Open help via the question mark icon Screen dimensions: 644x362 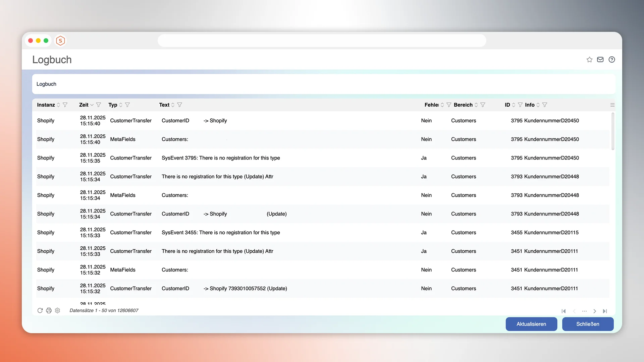coord(611,59)
